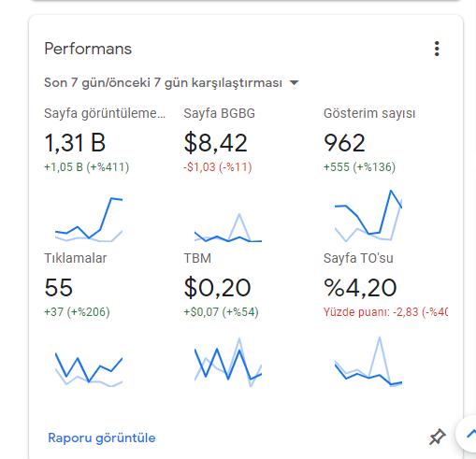Select the TBM sparkline chart
This screenshot has width=476, height=459.
[228, 362]
